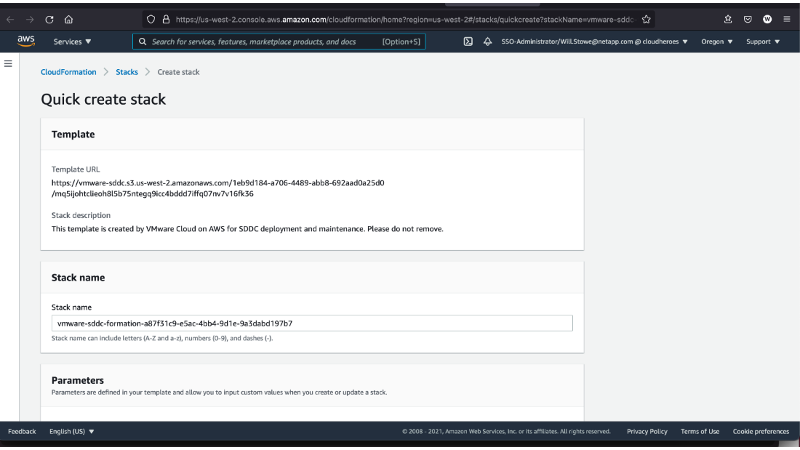Screen dimensions: 800x450
Task: Open the left navigation hamburger menu
Action: 9,64
